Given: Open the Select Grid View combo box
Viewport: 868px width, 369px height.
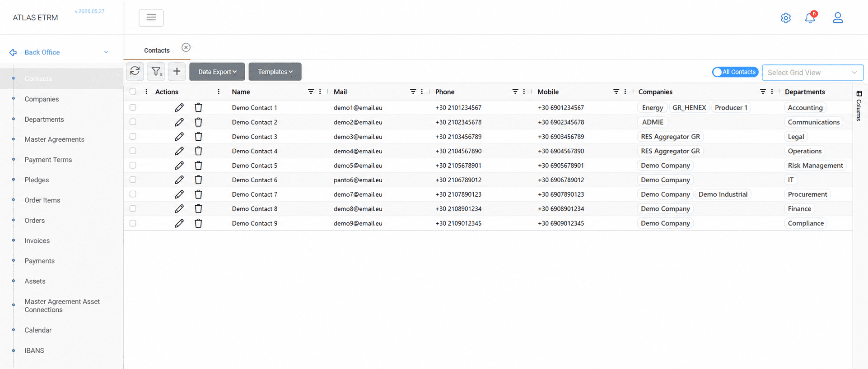Looking at the screenshot, I should 812,73.
